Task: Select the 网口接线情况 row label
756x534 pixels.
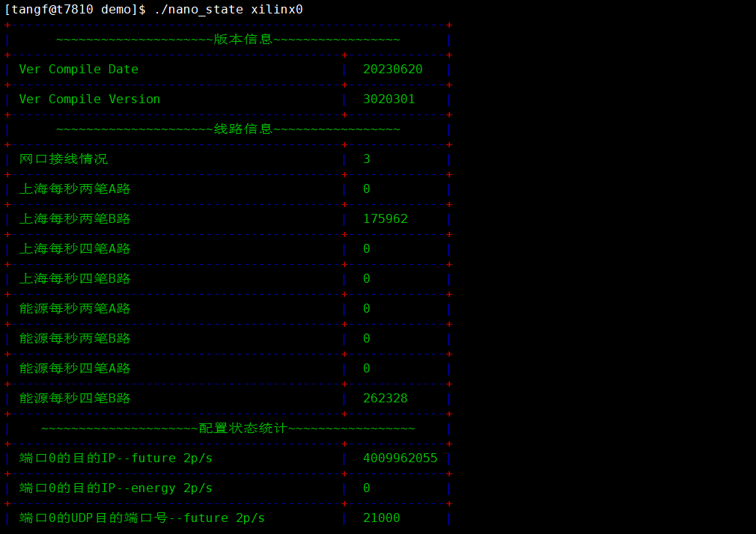Action: click(64, 159)
